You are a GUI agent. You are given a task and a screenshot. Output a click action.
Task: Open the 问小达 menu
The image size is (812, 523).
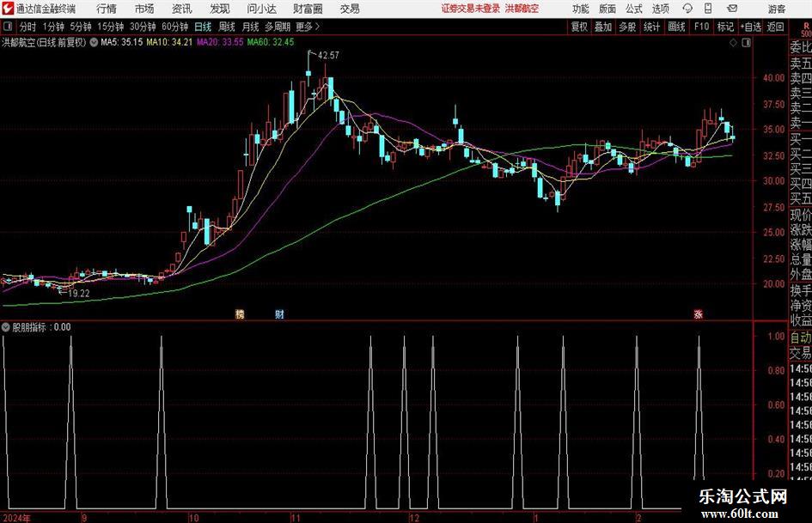(261, 9)
